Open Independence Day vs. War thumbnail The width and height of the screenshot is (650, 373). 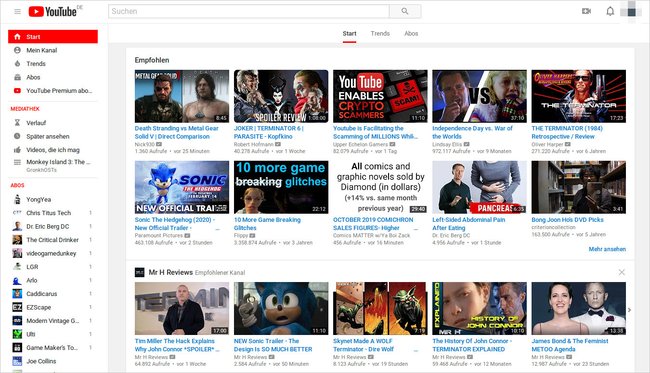click(x=480, y=96)
